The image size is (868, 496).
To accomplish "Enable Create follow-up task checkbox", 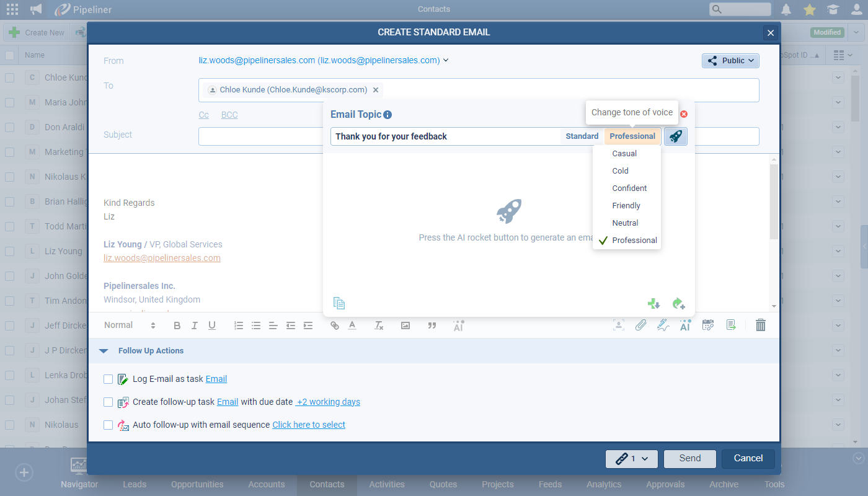I will point(108,402).
